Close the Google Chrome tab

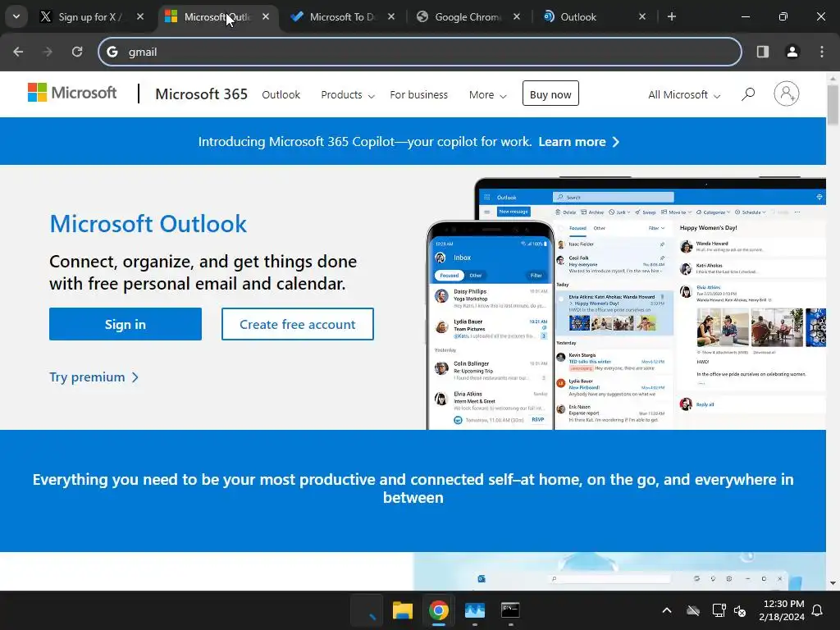517,16
